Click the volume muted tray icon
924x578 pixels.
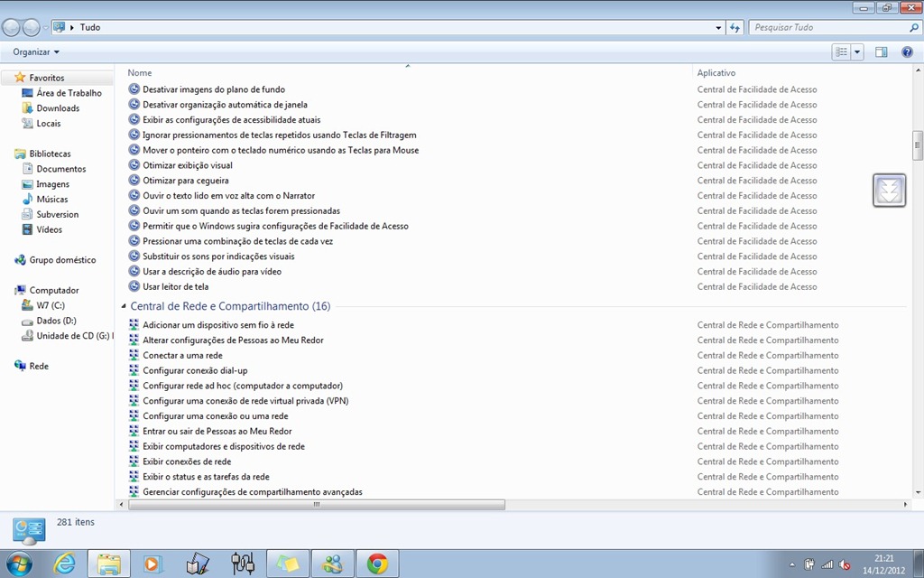point(845,564)
